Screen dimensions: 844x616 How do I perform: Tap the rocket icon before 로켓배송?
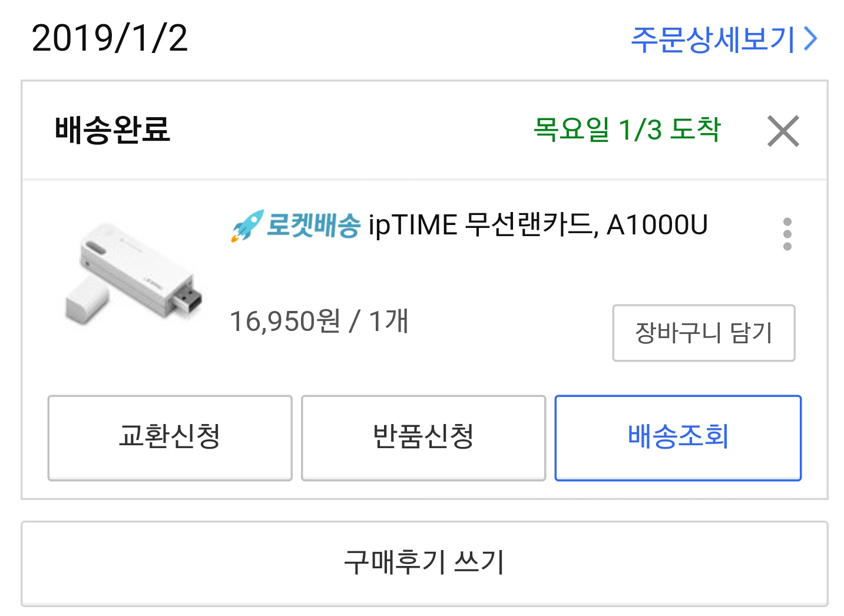247,226
